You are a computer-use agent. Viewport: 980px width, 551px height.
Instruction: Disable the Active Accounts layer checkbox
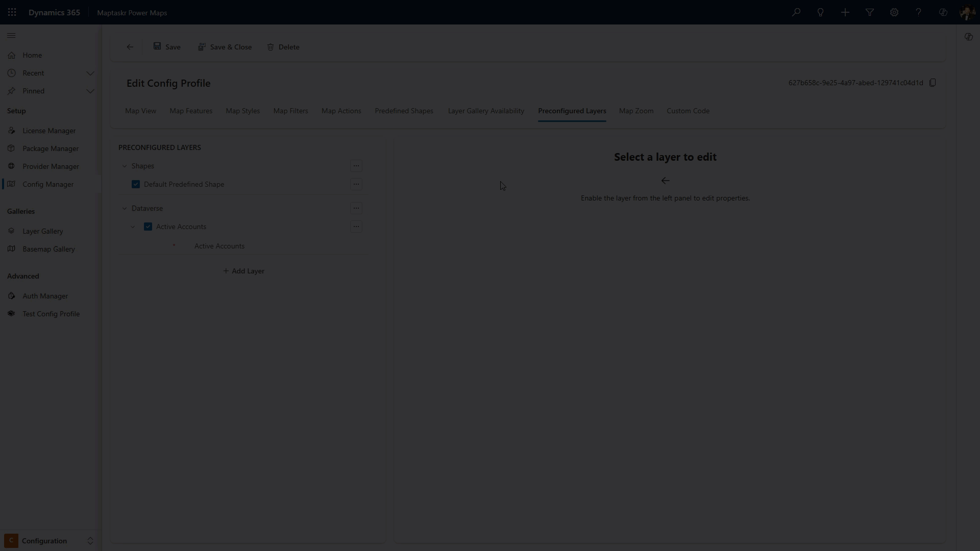pos(148,227)
